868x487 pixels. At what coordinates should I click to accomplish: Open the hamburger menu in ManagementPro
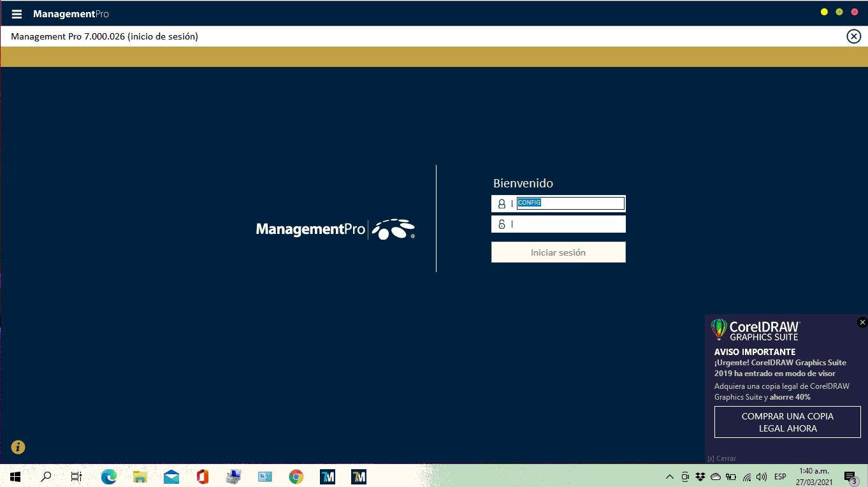(x=17, y=14)
